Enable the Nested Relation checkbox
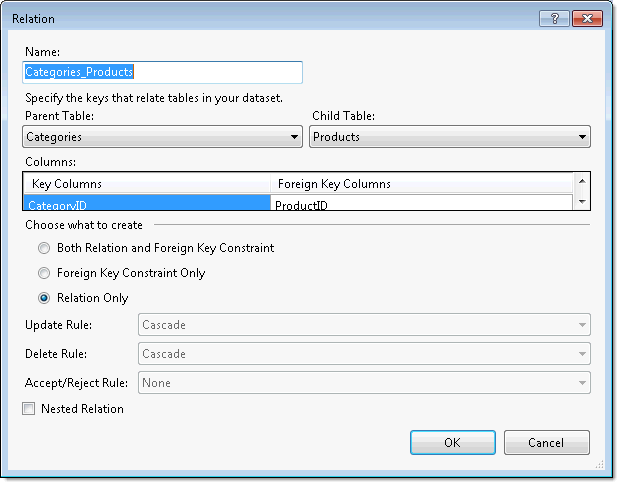Viewport: 619px width, 484px height. pyautogui.click(x=29, y=409)
